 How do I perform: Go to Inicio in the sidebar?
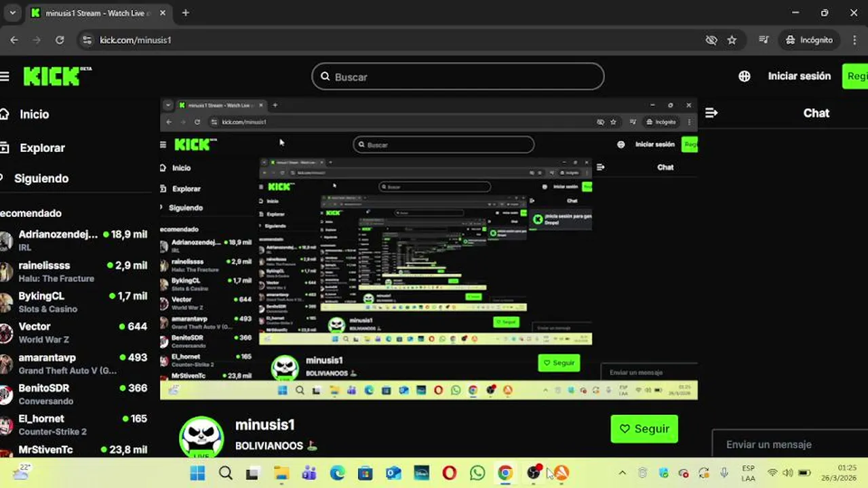pyautogui.click(x=35, y=115)
